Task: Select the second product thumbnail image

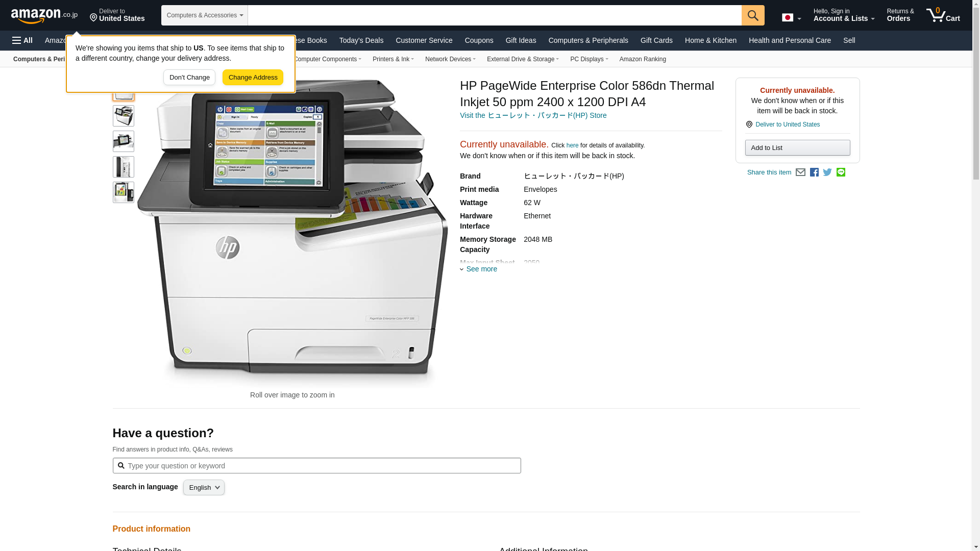Action: point(123,116)
